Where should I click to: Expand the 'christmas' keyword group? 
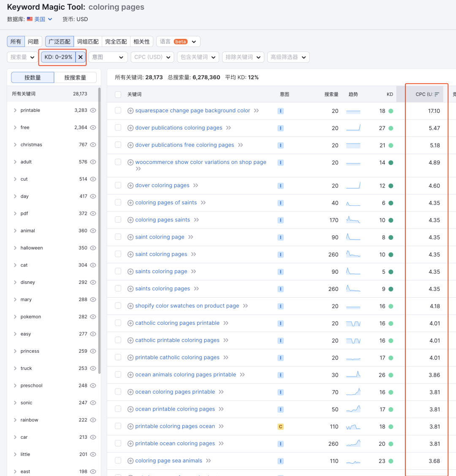pos(15,144)
